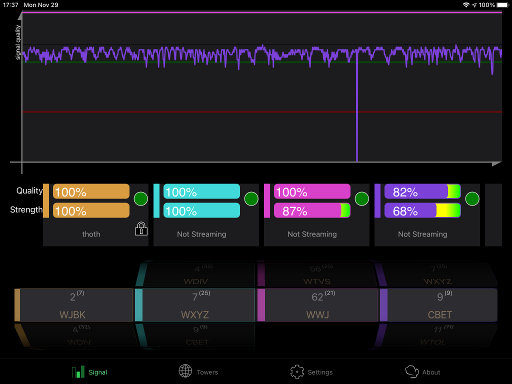Open the About tab
This screenshot has height=384, width=512.
click(423, 372)
